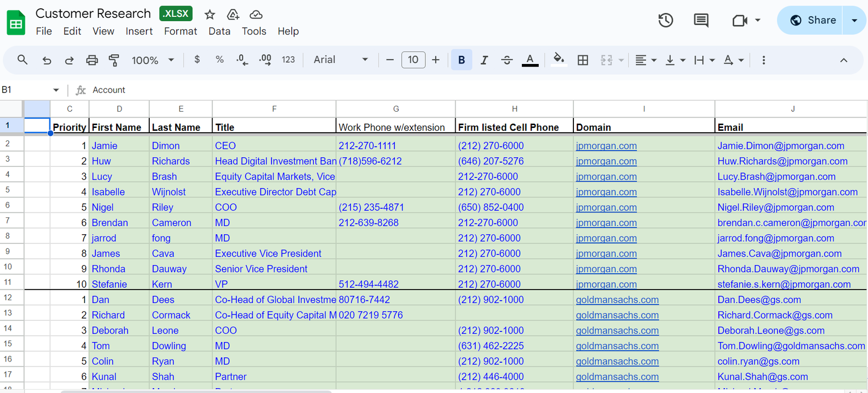Expand the Share options arrow
This screenshot has height=393, width=868.
[x=854, y=21]
